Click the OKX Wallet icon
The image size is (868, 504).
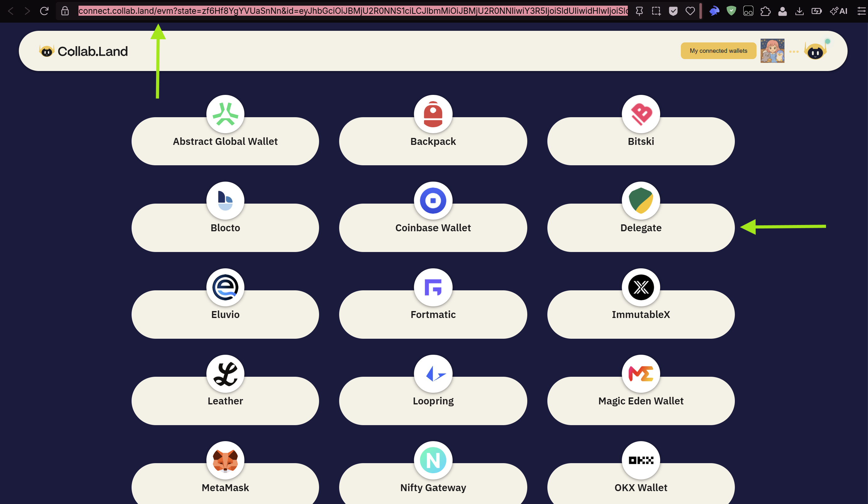[641, 460]
